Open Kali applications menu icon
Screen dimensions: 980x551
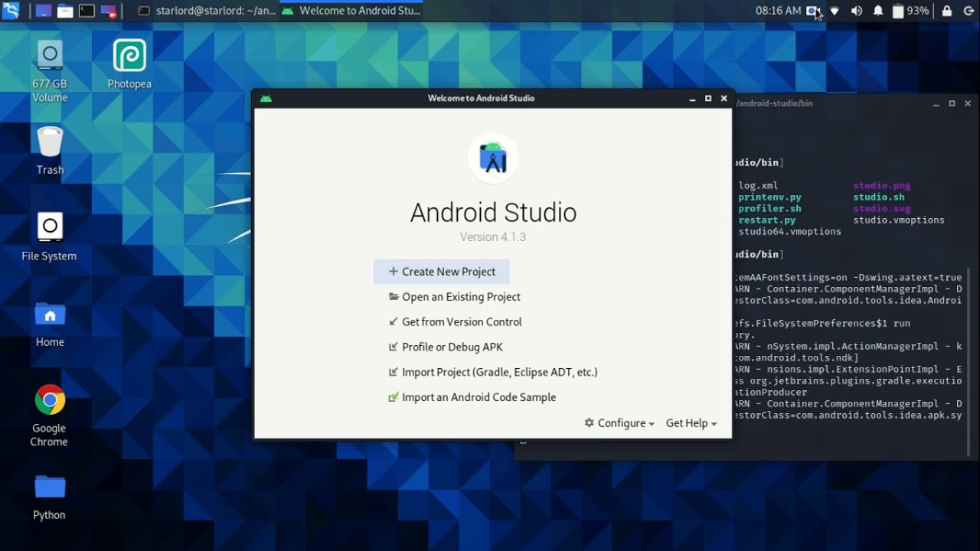(x=11, y=11)
